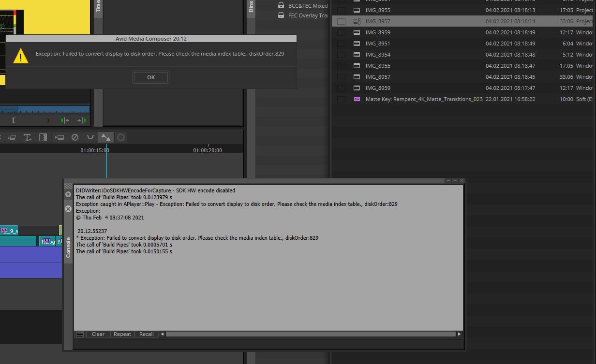Dismiss the exception dialog with OK
Viewport: 596px width, 364px height.
[151, 77]
